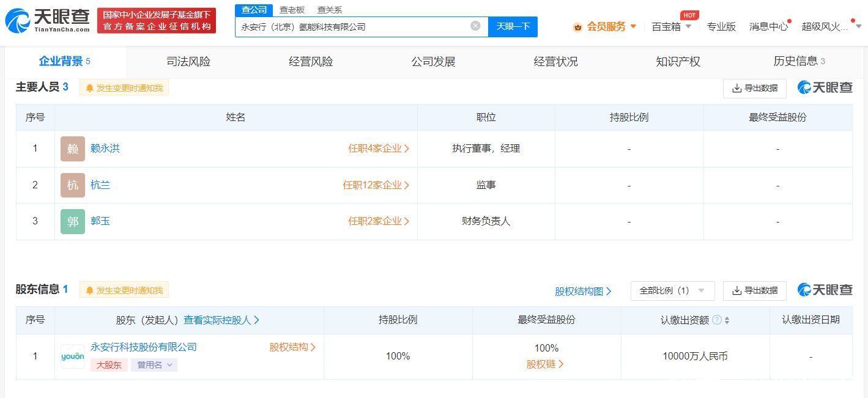
Task: Clear the search box with the X icon
Action: [475, 26]
